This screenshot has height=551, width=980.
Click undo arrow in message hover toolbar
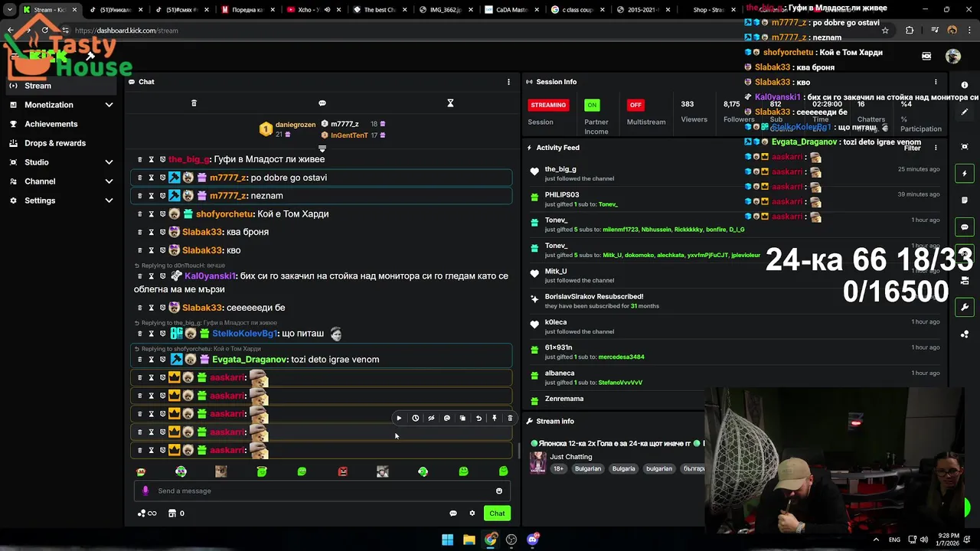(479, 419)
